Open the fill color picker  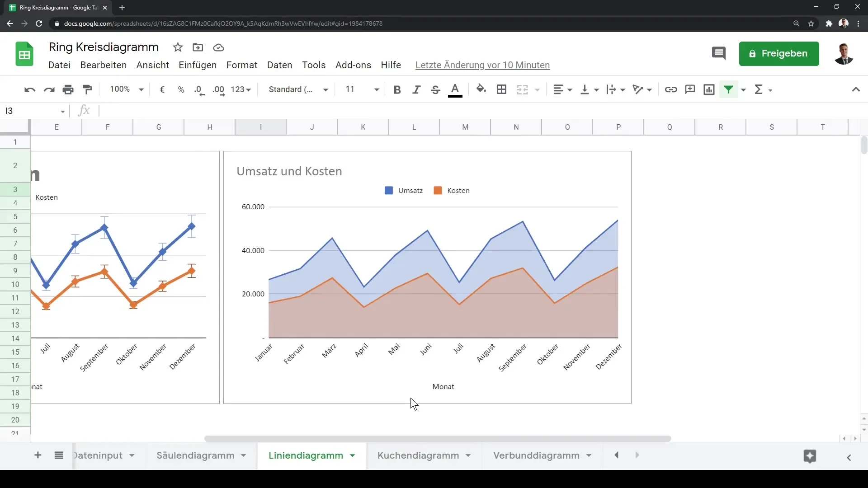coord(481,89)
